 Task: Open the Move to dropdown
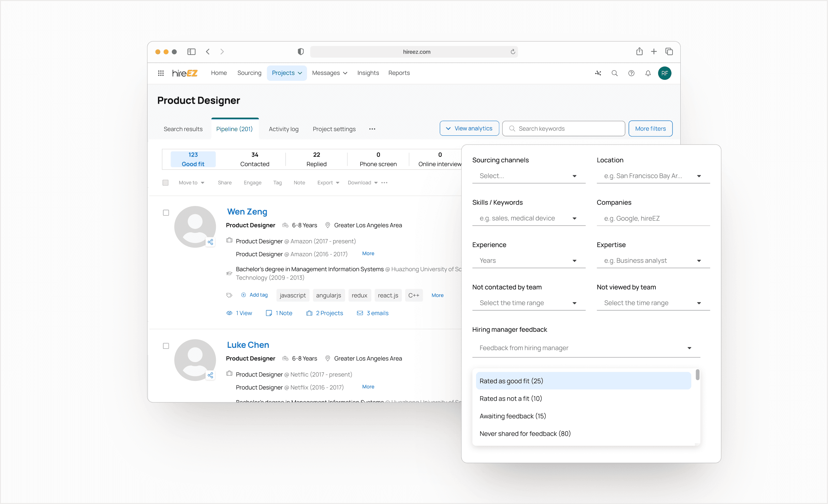tap(191, 183)
